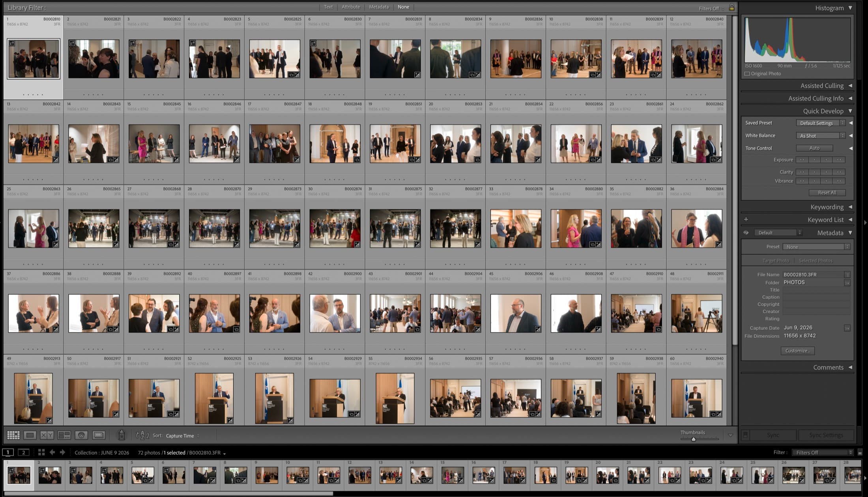Switch to Grid view in toolbar
868x497 pixels.
(x=13, y=435)
